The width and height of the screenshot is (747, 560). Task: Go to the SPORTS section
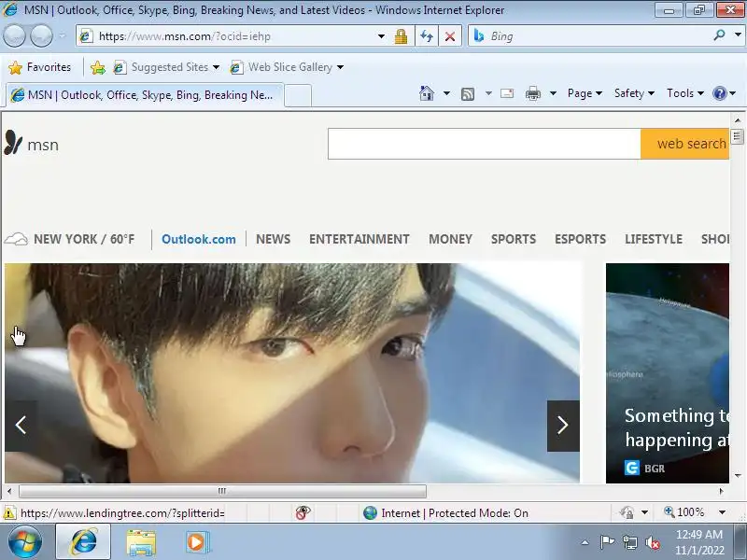click(x=514, y=239)
